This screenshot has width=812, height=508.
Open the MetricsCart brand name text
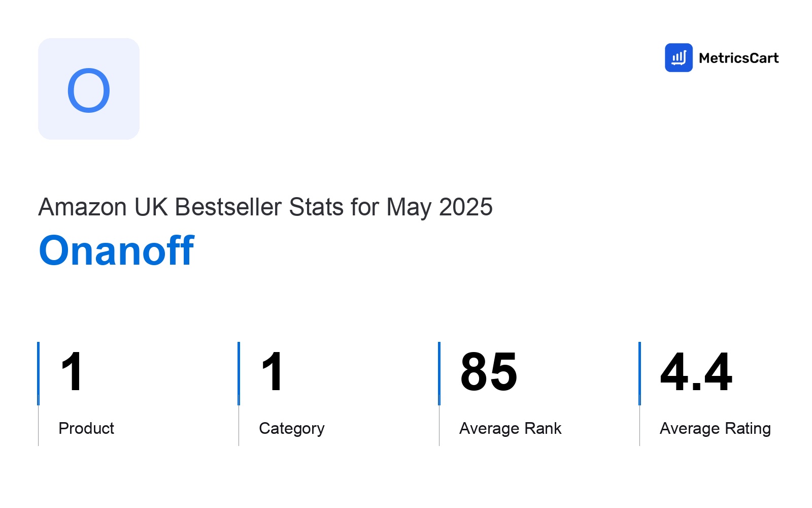(x=738, y=58)
